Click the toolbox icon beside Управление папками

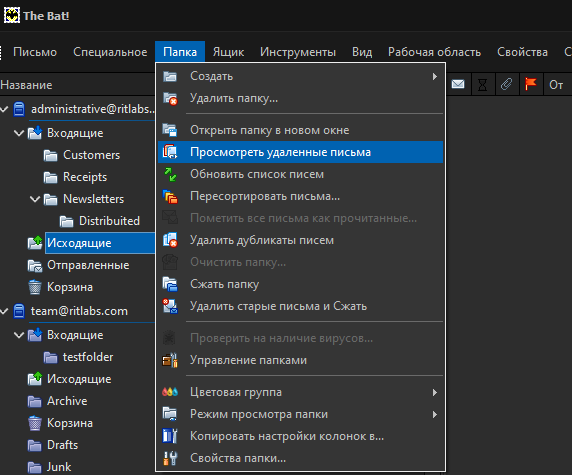[x=170, y=360]
